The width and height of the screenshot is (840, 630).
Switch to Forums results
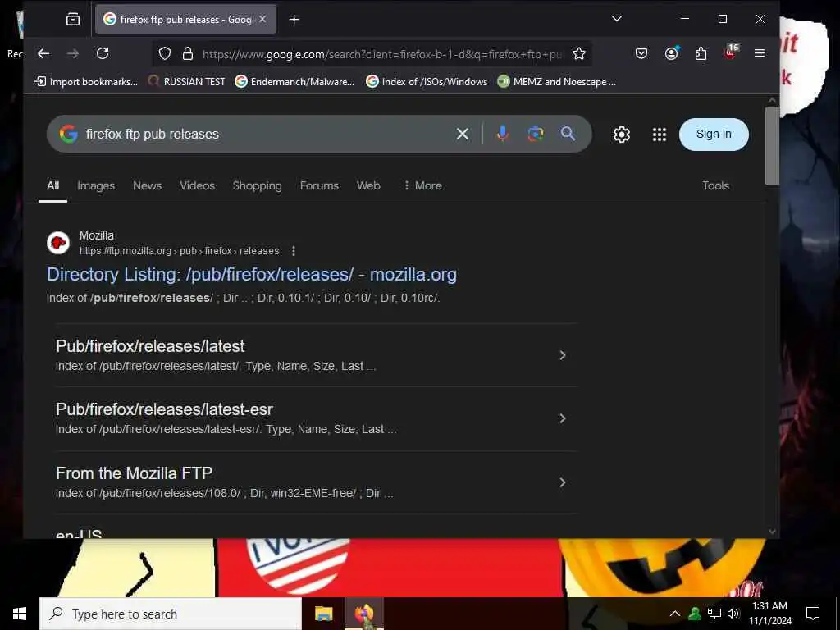coord(319,185)
